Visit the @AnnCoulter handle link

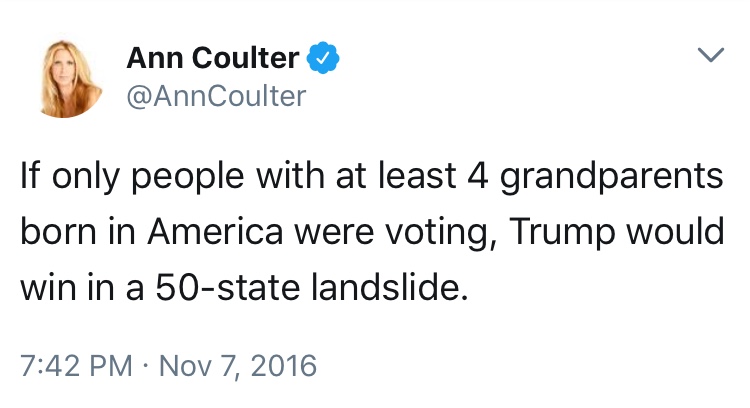(x=216, y=96)
